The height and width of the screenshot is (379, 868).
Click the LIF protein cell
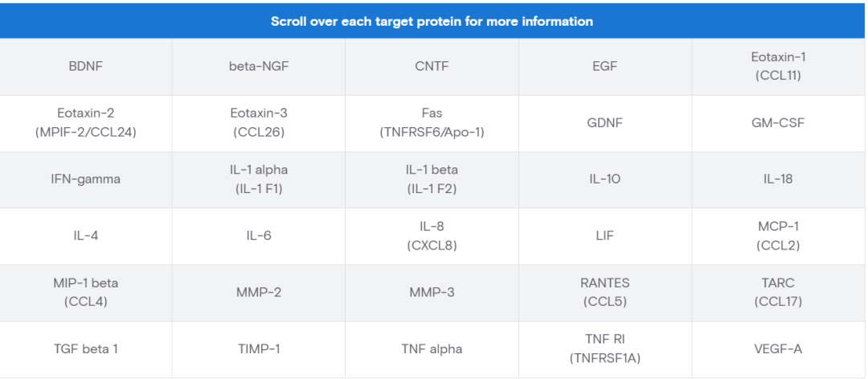604,236
